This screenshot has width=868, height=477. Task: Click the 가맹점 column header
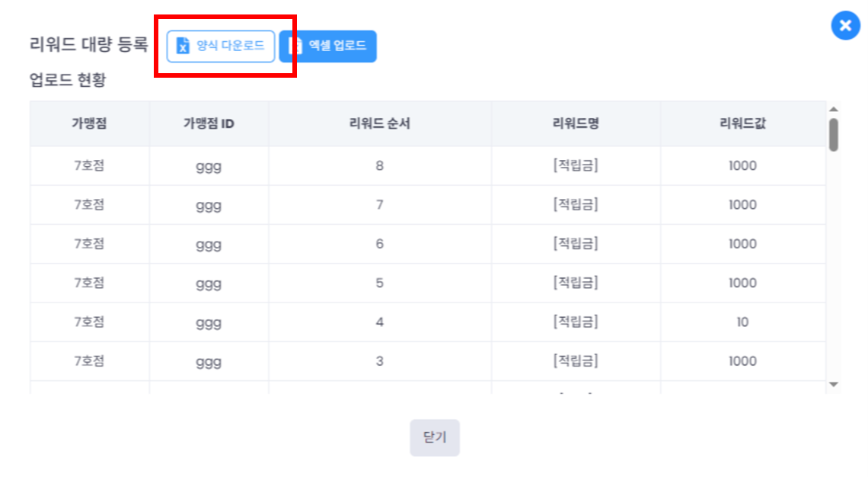click(x=89, y=123)
